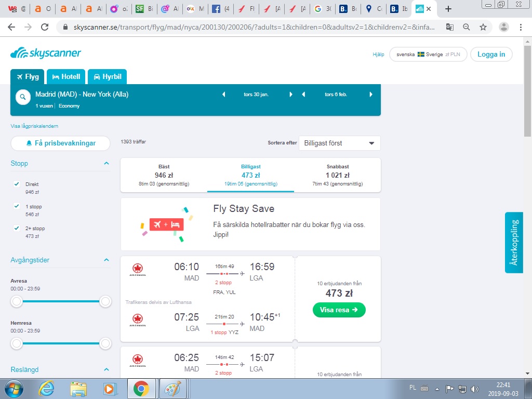
Task: Reload the page with the refresh icon
Action: (45, 27)
